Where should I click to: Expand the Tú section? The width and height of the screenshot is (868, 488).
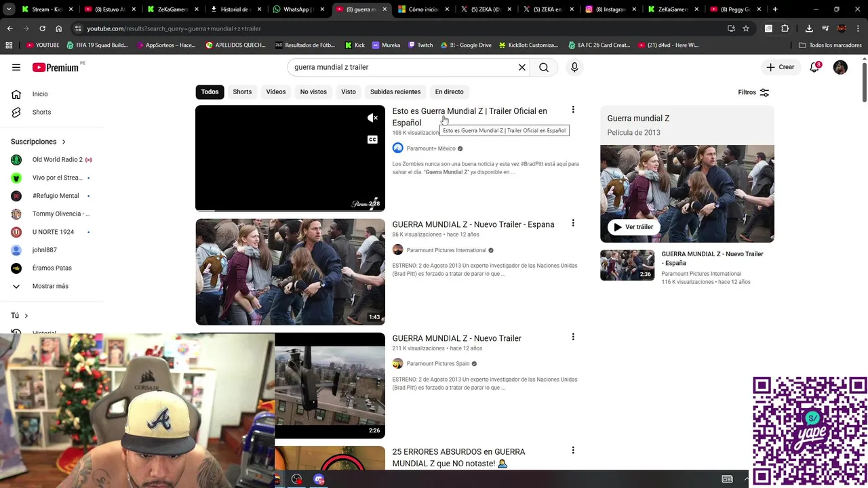20,316
